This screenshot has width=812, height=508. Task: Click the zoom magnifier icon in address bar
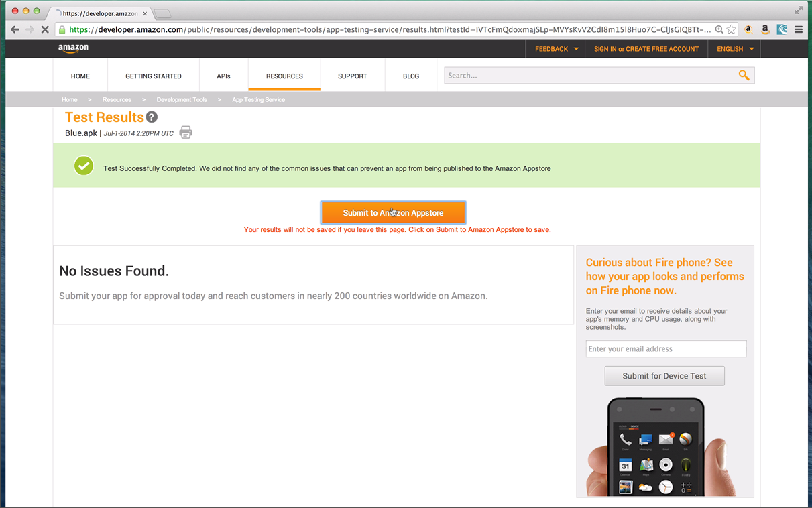pos(719,29)
